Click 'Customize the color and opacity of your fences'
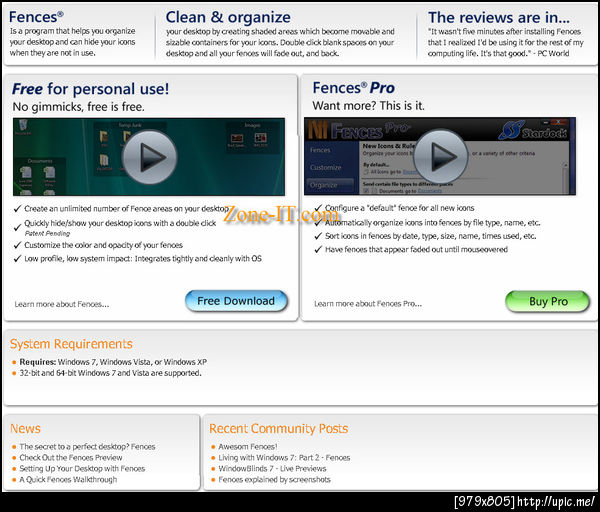600x512 pixels. pyautogui.click(x=103, y=245)
